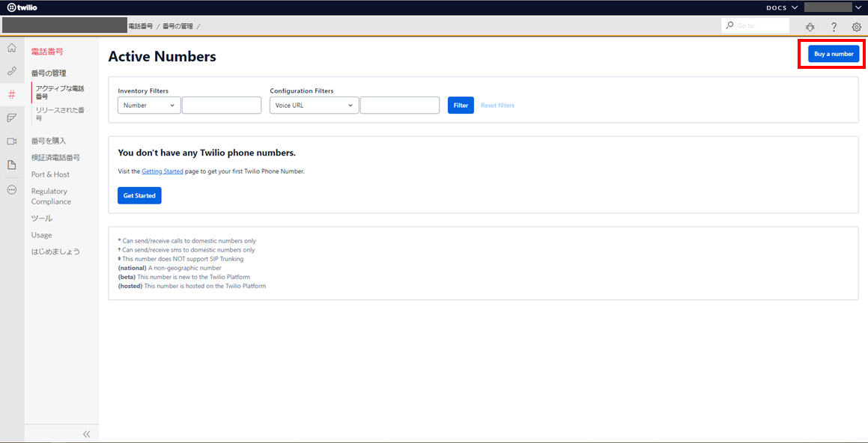
Task: Open the Number inventory filter dropdown
Action: pyautogui.click(x=150, y=105)
